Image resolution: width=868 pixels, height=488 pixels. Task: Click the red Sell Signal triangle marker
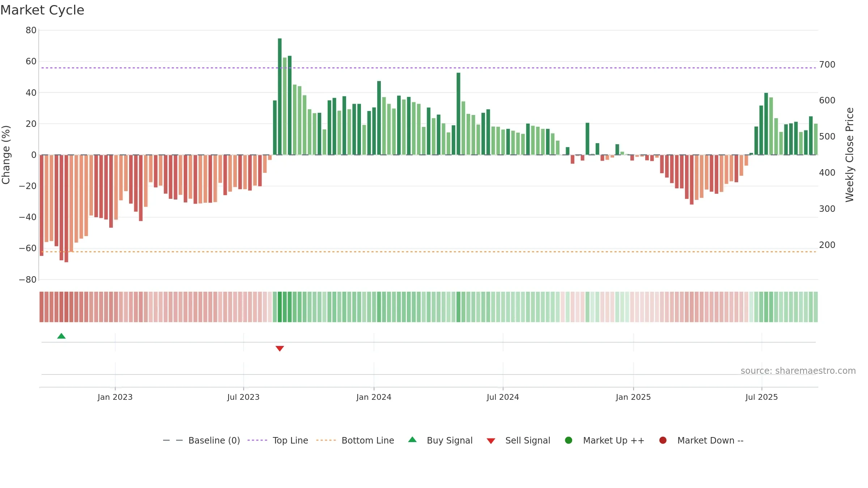(280, 348)
